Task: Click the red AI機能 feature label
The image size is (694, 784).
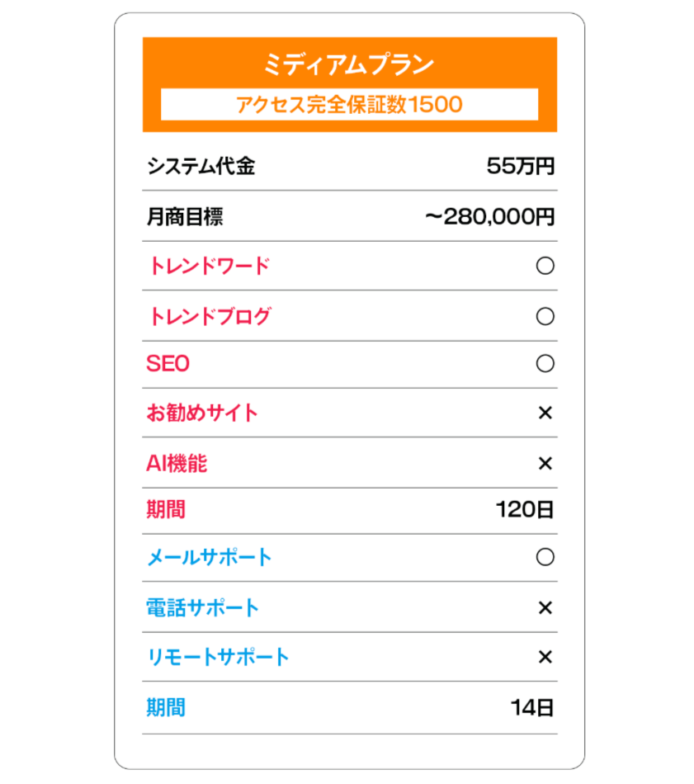Action: pos(177,463)
